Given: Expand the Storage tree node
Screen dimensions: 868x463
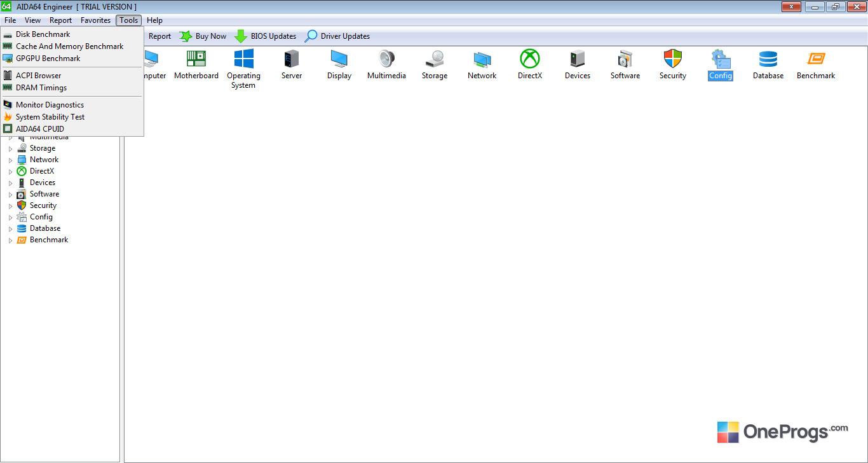Looking at the screenshot, I should pyautogui.click(x=10, y=149).
